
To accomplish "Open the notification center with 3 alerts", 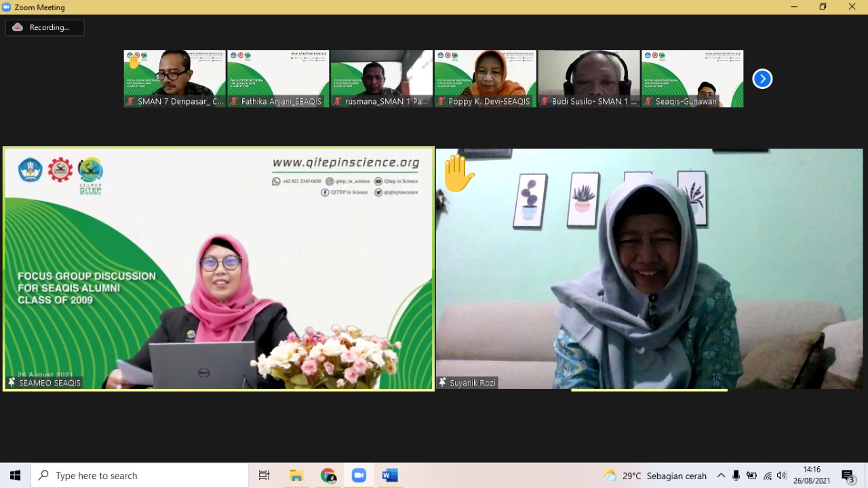I will point(848,476).
